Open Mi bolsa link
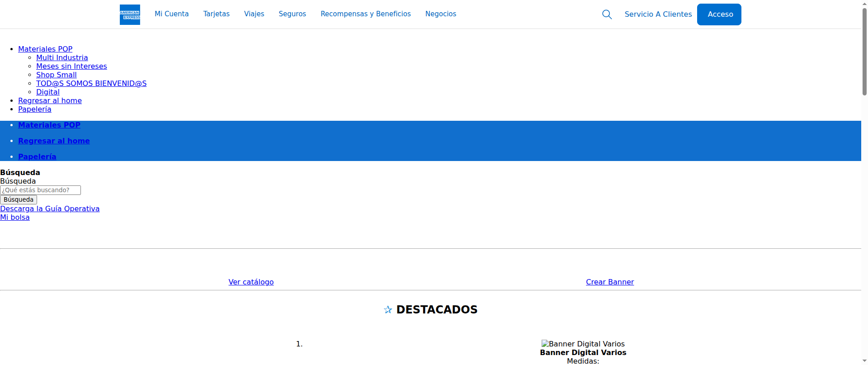 (x=15, y=217)
